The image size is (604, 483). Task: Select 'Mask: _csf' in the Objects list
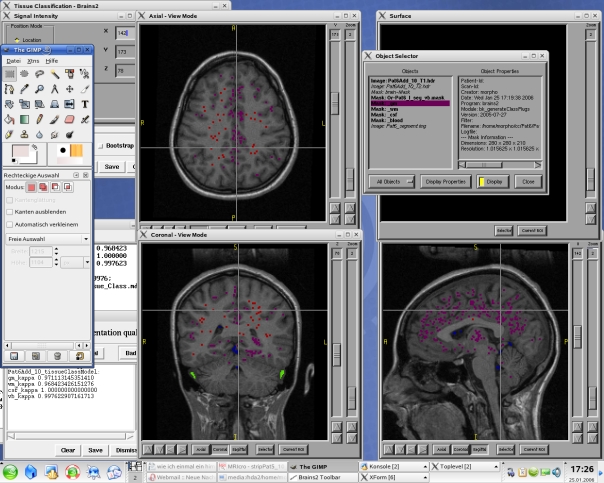click(385, 113)
